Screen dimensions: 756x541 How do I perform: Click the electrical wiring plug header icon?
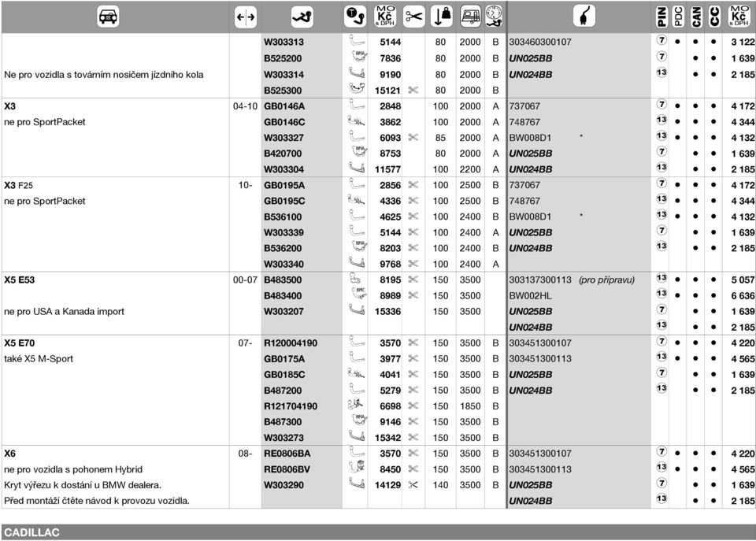pos(584,16)
